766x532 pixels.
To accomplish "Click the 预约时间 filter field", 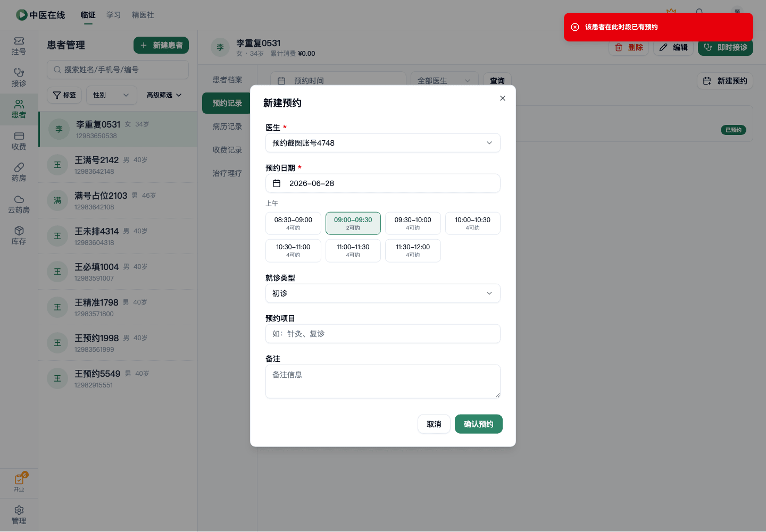I will tap(338, 81).
